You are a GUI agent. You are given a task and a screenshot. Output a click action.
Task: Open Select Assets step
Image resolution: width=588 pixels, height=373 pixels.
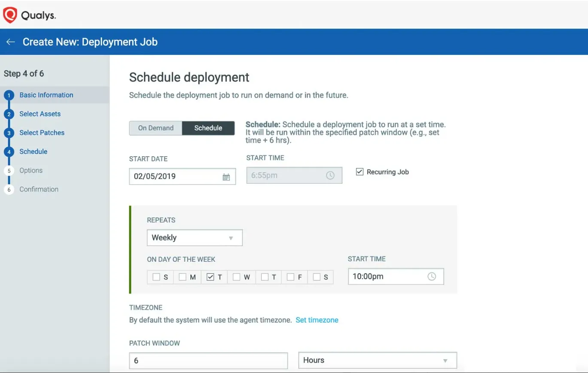(x=40, y=114)
